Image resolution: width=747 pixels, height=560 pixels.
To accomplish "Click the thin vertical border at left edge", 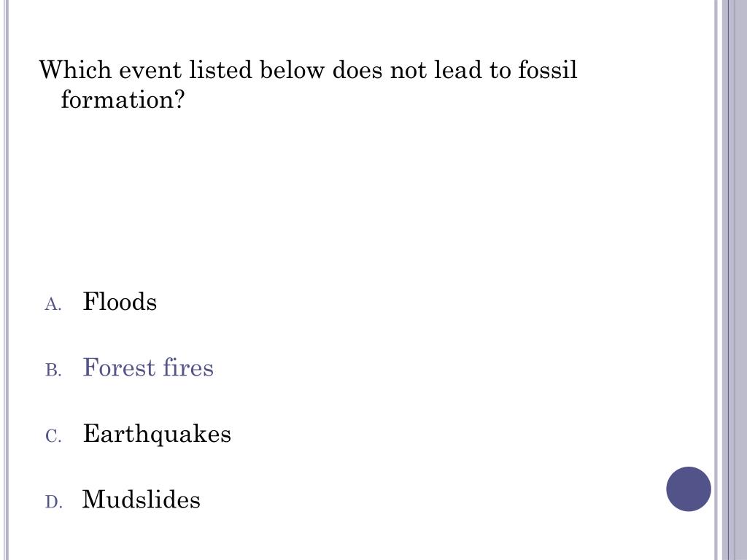I will pyautogui.click(x=7, y=280).
